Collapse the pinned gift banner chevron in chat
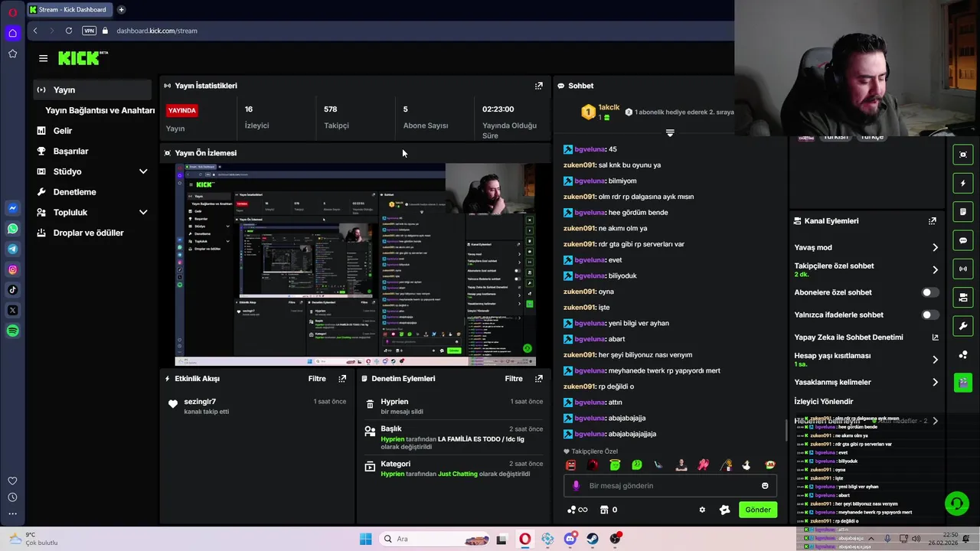The height and width of the screenshot is (551, 980). pyautogui.click(x=670, y=133)
